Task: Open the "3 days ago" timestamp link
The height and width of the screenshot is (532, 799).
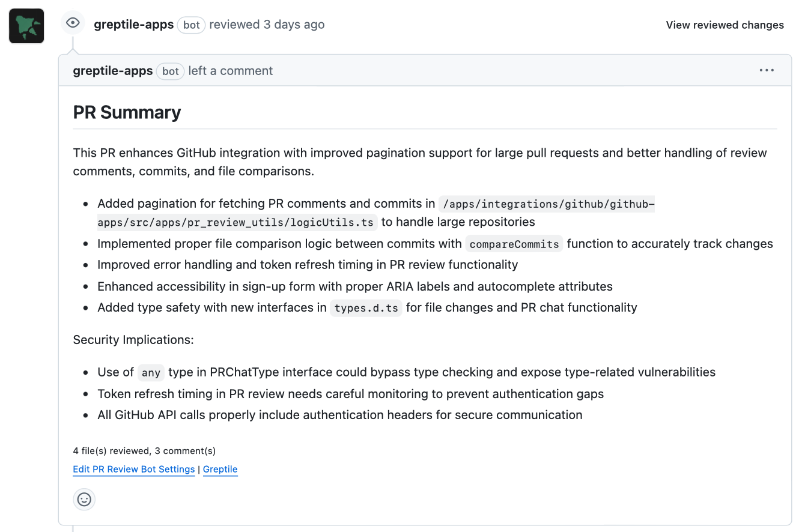Action: (294, 25)
